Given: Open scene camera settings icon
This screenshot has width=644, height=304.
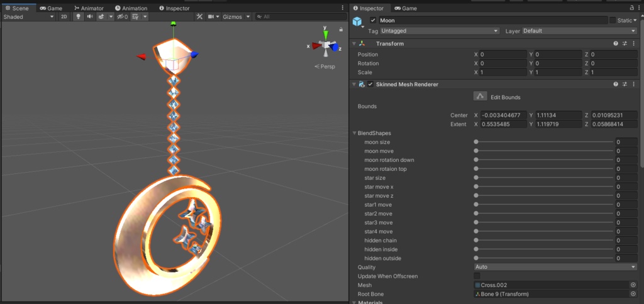Looking at the screenshot, I should point(211,16).
